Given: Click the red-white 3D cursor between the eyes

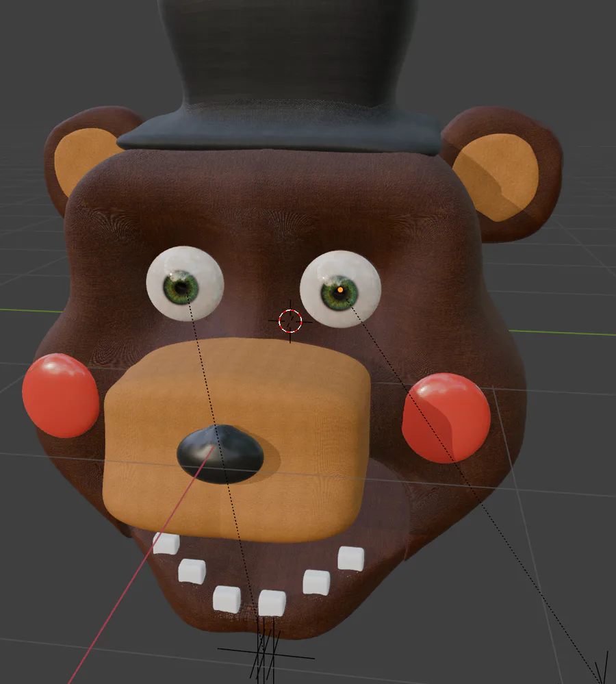Looking at the screenshot, I should click(290, 321).
